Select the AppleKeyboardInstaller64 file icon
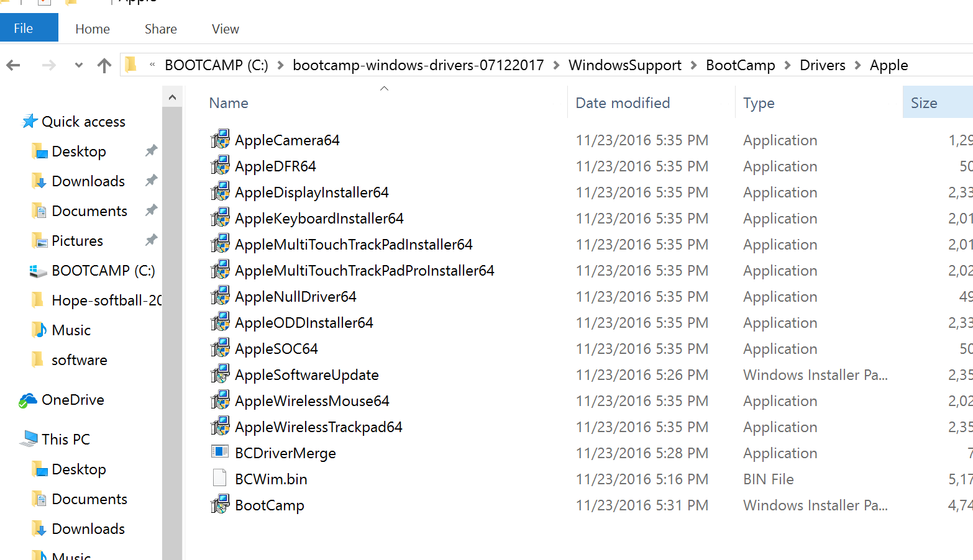 [x=220, y=218]
